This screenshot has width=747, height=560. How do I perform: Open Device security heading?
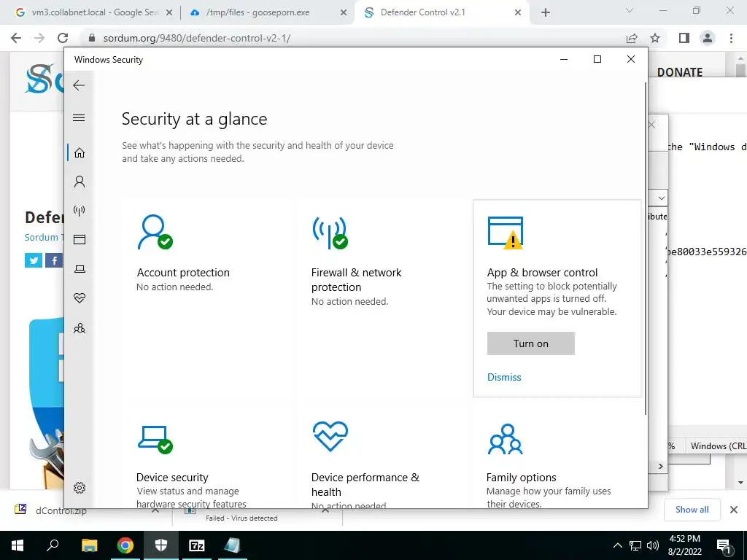tap(172, 477)
